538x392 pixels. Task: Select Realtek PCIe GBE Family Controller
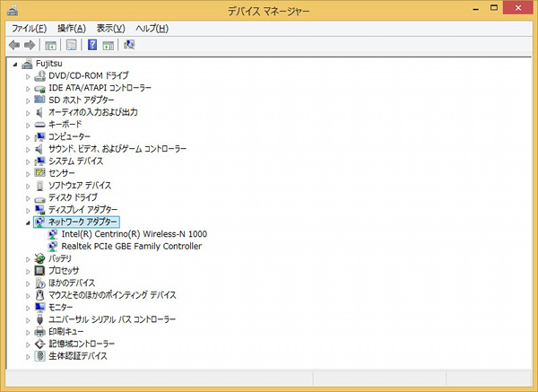[x=131, y=246]
